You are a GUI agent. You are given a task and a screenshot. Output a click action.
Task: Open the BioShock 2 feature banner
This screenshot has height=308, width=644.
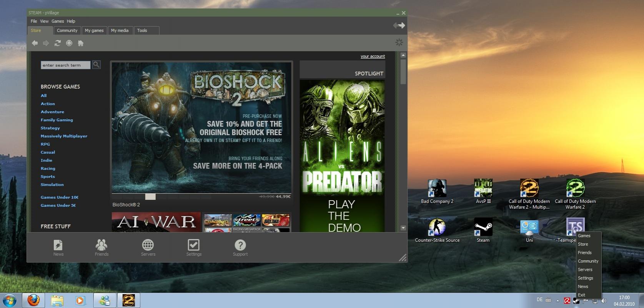201,128
